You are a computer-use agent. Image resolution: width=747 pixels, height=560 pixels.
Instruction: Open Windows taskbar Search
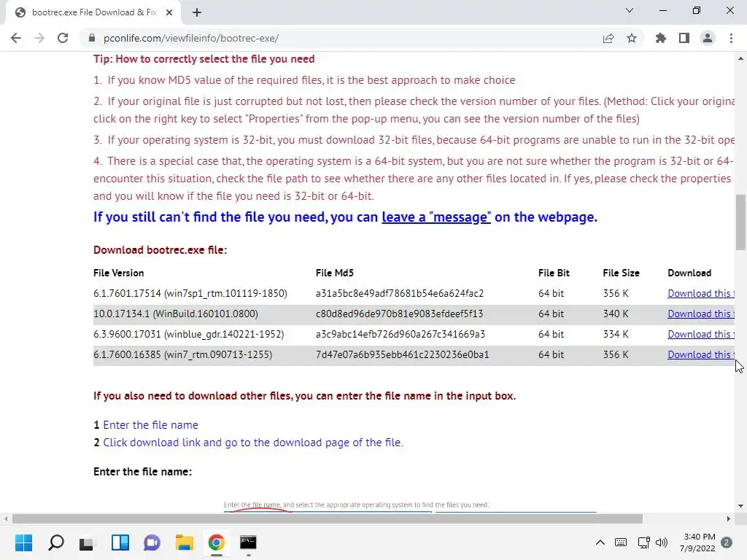pyautogui.click(x=55, y=542)
